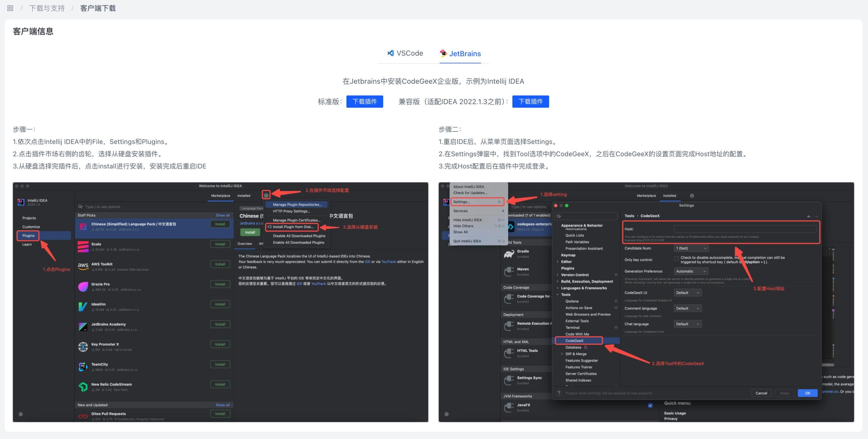The width and height of the screenshot is (868, 439).
Task: Click Cancel in Settings dialog
Action: 761,393
